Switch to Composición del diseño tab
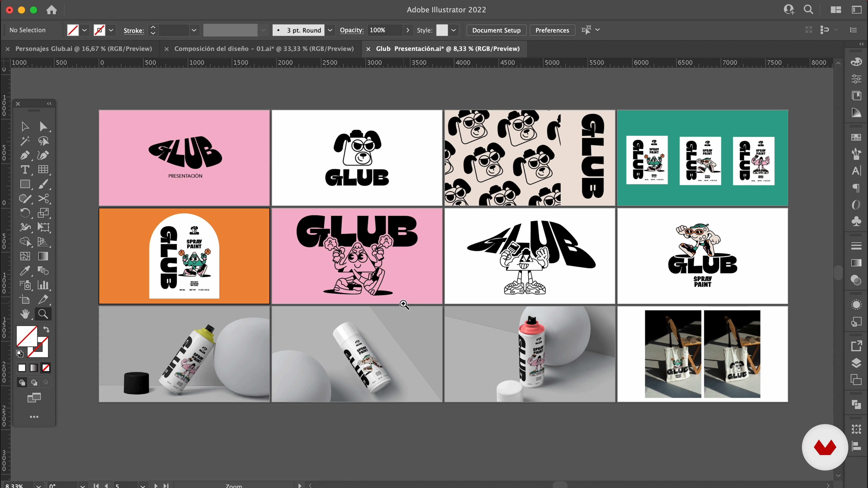 coord(264,49)
